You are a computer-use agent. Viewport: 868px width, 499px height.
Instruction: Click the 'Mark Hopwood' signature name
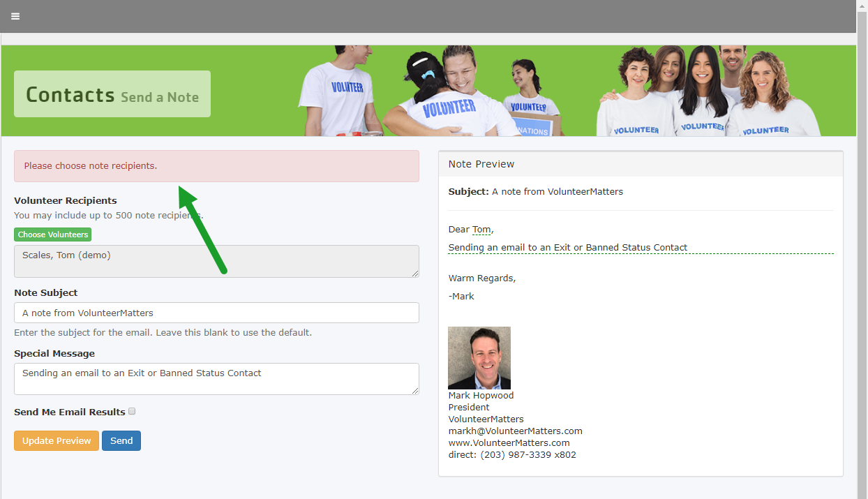[x=481, y=395]
